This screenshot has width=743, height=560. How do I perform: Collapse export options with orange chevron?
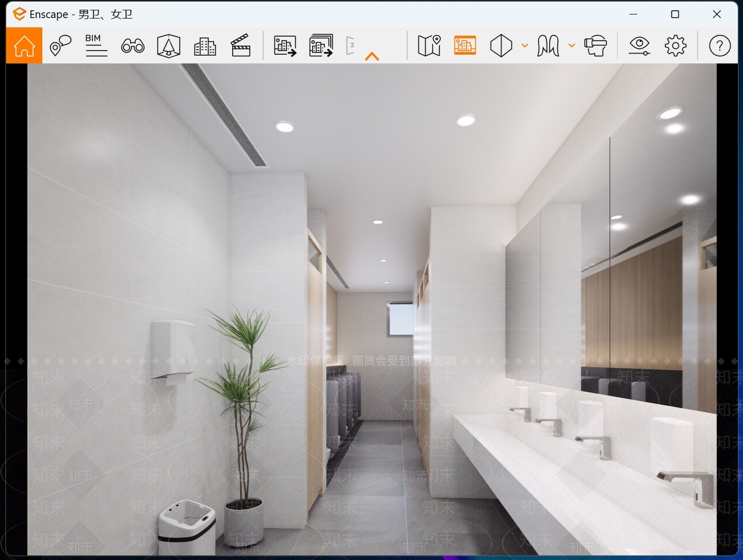click(372, 56)
